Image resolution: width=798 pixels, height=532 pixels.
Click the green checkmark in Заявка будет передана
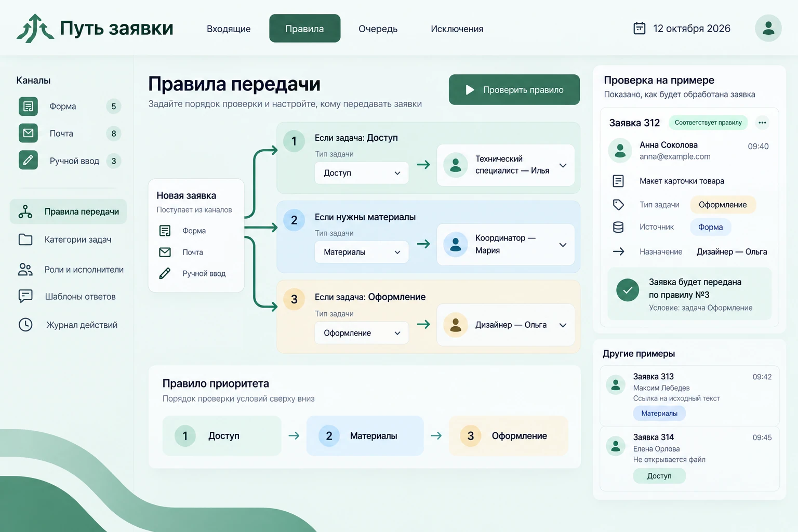coord(628,290)
